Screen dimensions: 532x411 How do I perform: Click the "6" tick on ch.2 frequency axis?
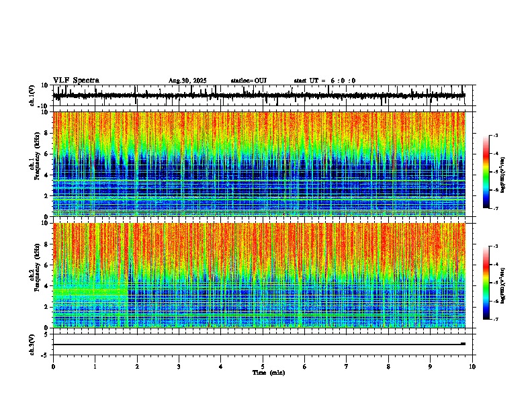pyautogui.click(x=47, y=265)
